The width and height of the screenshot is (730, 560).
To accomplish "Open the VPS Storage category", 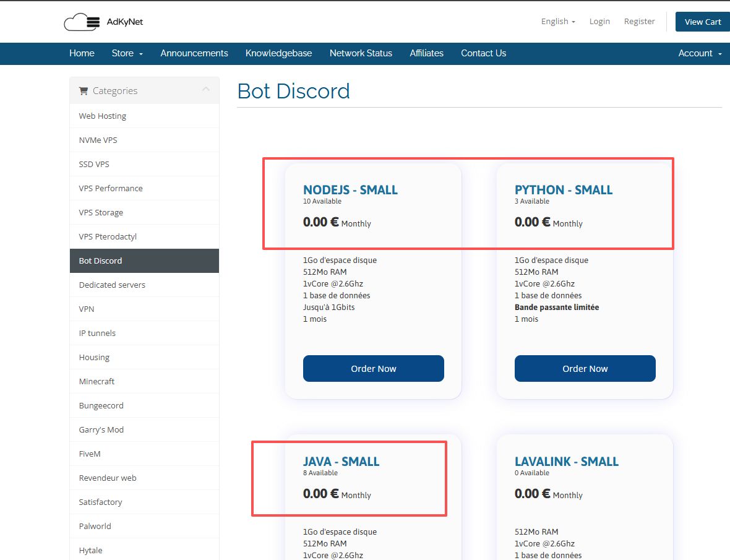I will click(x=144, y=213).
